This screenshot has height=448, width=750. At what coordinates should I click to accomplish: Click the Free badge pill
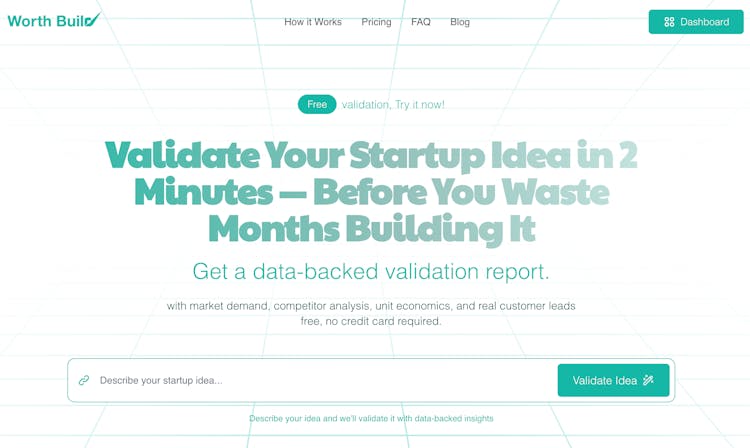pyautogui.click(x=317, y=104)
